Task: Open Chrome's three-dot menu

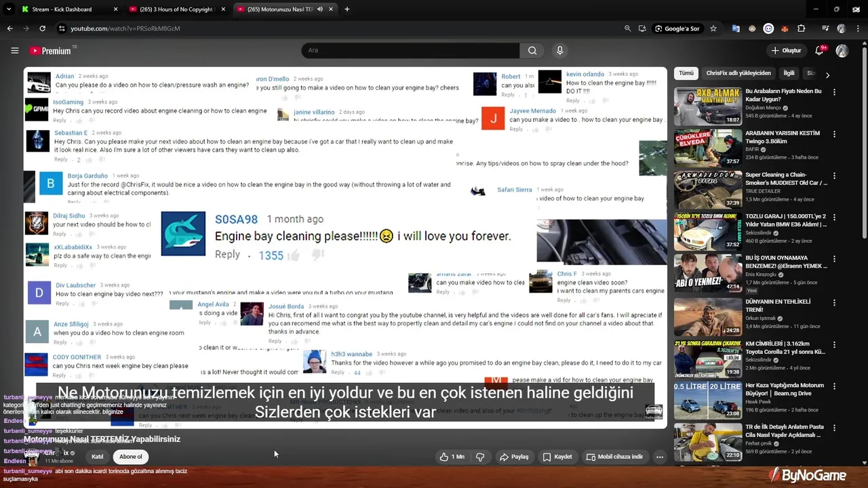Action: pyautogui.click(x=858, y=28)
